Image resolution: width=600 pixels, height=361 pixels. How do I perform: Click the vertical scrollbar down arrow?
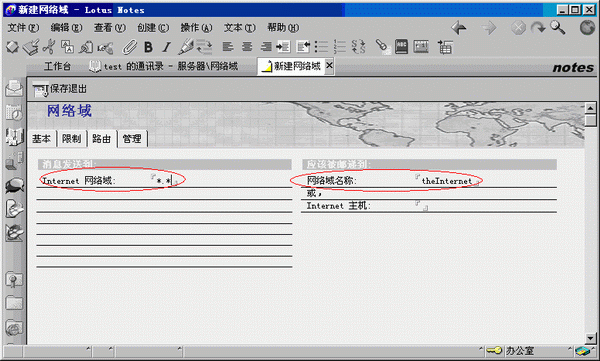(590, 338)
